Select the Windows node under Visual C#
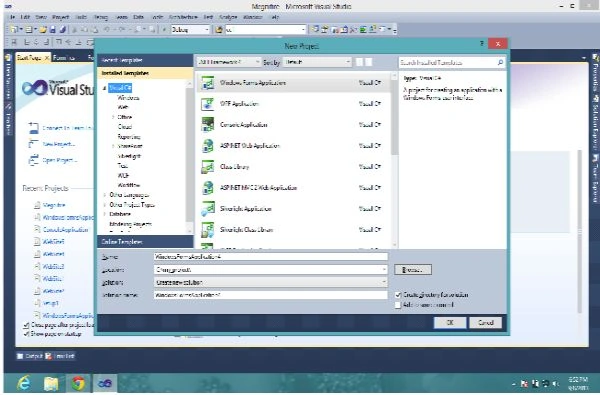Viewport: 600px width, 395px height. 128,98
